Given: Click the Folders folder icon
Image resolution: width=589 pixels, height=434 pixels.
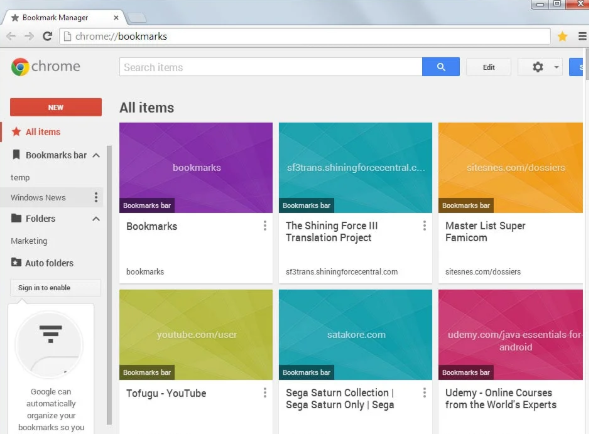Looking at the screenshot, I should pyautogui.click(x=16, y=218).
